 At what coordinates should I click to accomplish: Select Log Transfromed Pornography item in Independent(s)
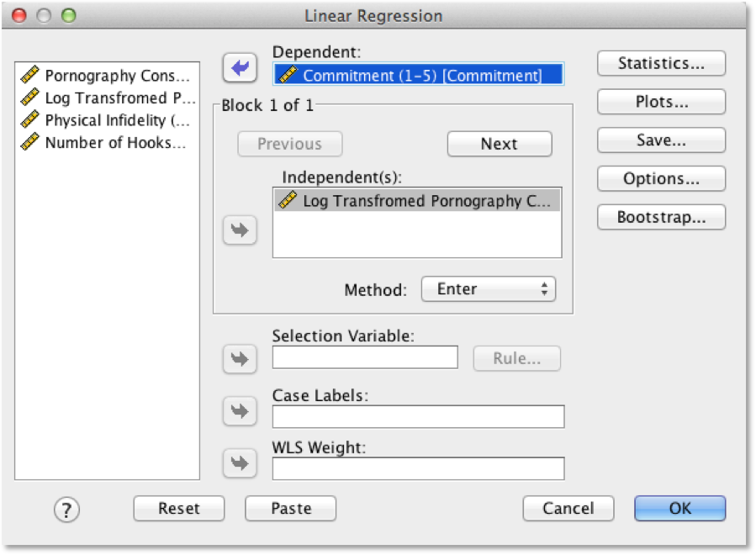tap(417, 201)
